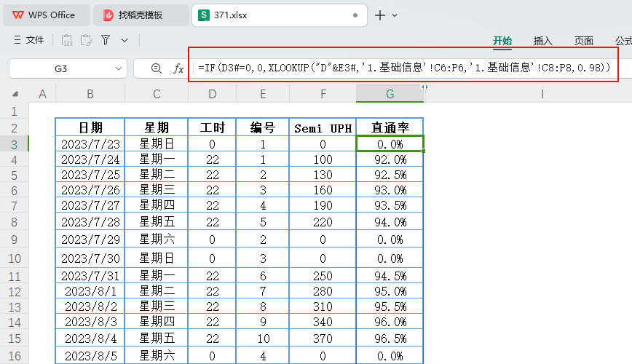Click the paste-as-values 123 clipboard icon
The image size is (632, 364).
[67, 40]
